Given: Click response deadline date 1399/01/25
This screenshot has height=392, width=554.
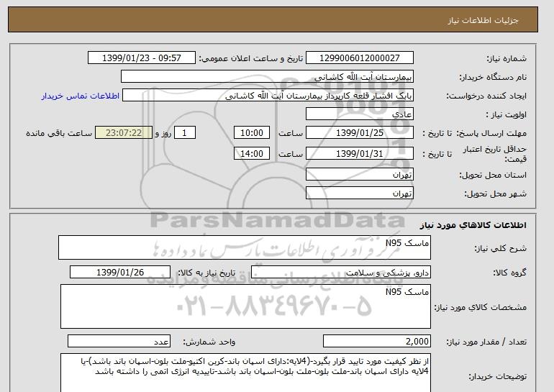Looking at the screenshot, I should click(x=359, y=133).
